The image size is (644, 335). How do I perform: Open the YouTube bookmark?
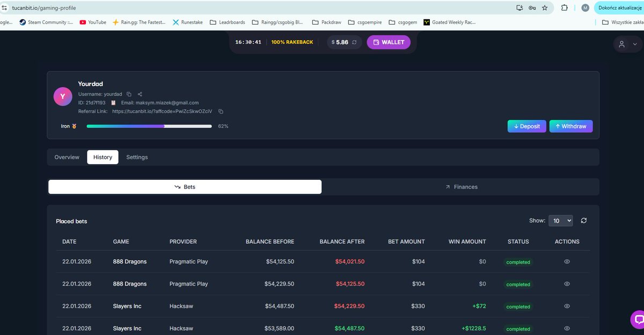[x=93, y=22]
